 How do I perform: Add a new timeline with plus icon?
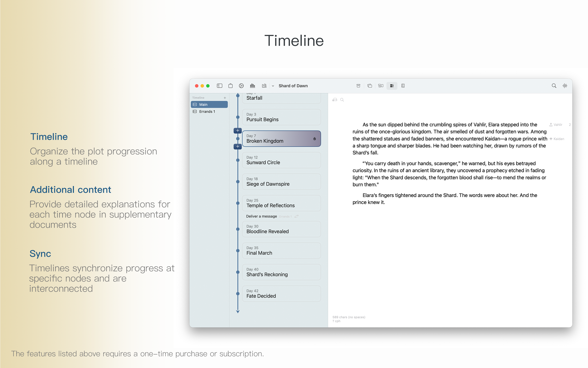pos(225,98)
